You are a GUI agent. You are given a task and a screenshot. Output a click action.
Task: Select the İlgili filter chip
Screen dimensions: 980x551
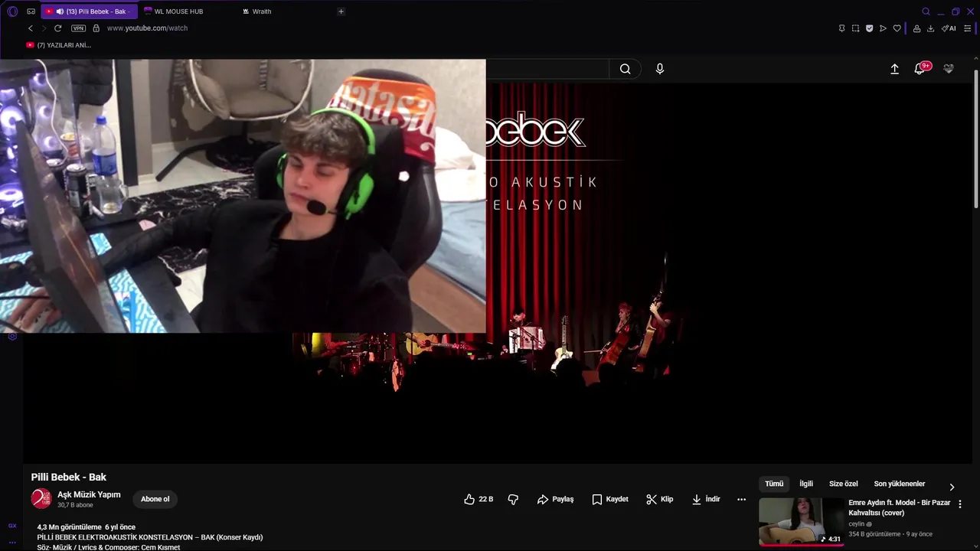point(806,484)
